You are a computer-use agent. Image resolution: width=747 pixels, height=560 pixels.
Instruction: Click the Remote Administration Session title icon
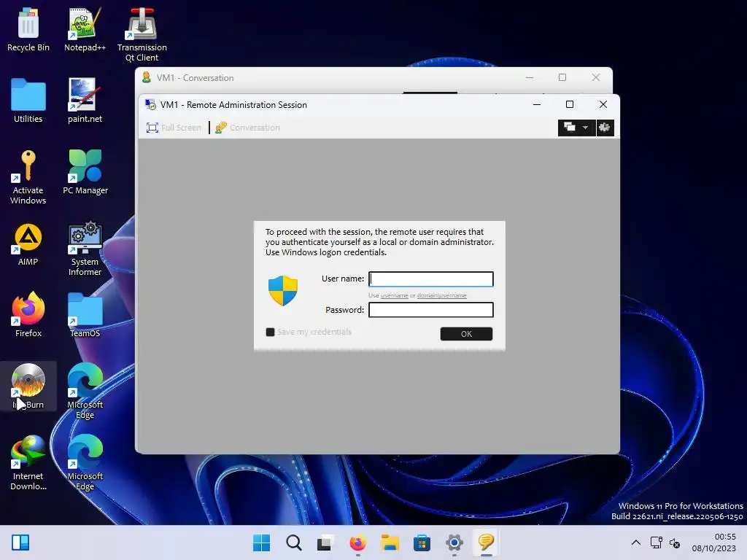tap(150, 105)
